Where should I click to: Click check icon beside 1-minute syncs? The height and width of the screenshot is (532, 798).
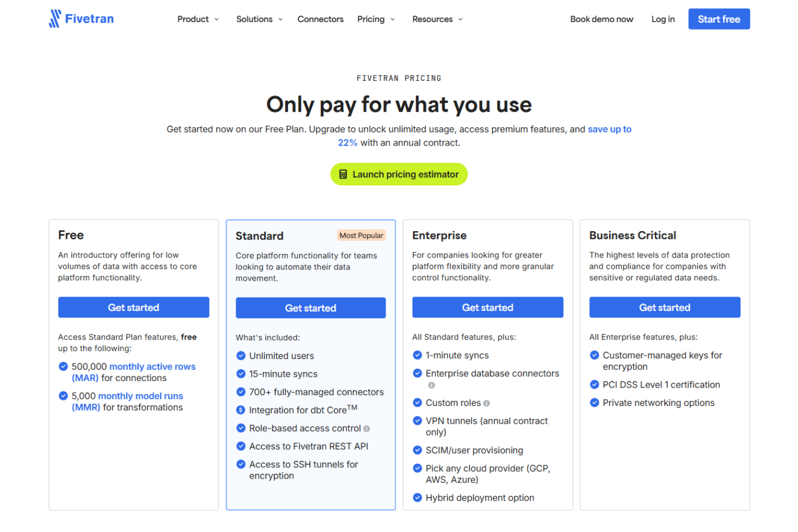coord(417,355)
